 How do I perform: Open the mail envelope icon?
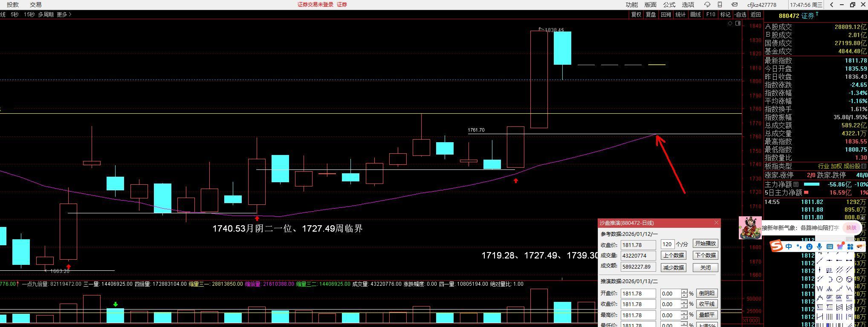tap(735, 5)
